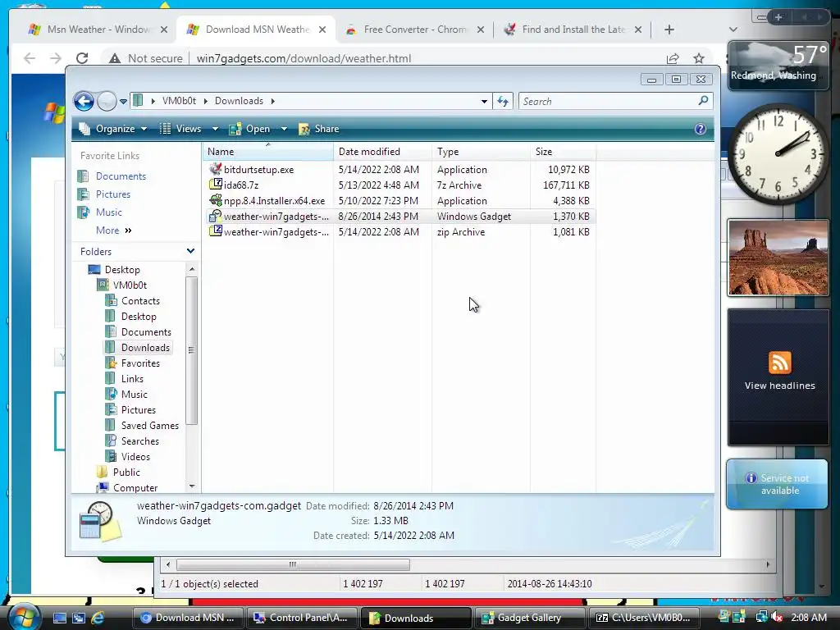This screenshot has height=630, width=840.
Task: Refresh the Downloads folder view
Action: click(x=503, y=101)
